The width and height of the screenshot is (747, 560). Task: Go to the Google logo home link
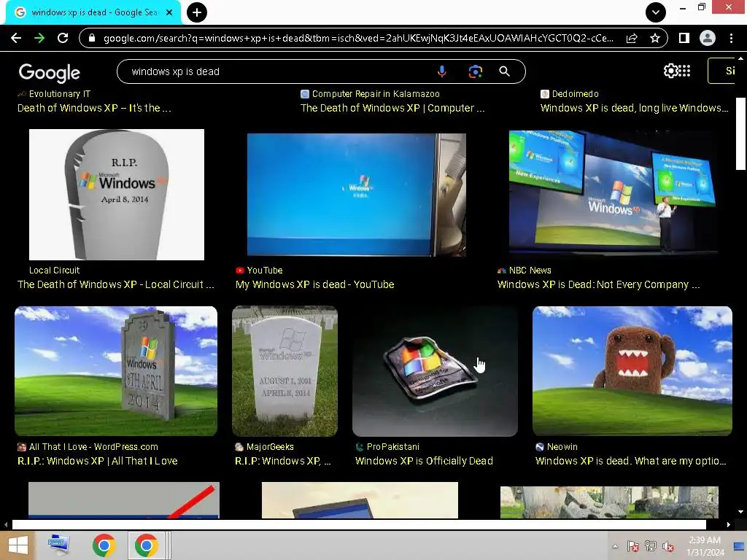[50, 72]
